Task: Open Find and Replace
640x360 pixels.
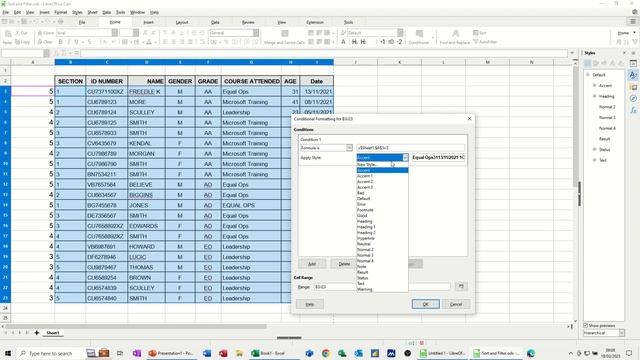Action: [x=455, y=37]
